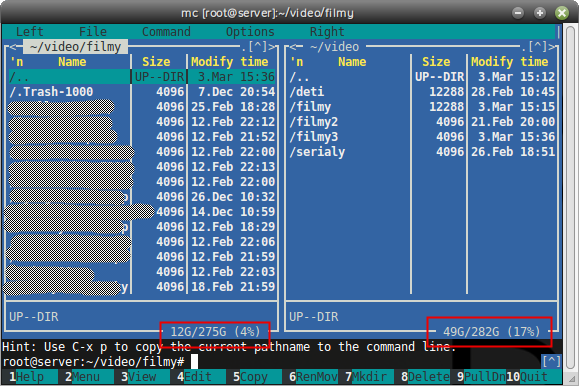This screenshot has width=579, height=386.
Task: Sort right panel by Name column
Action: (x=352, y=62)
